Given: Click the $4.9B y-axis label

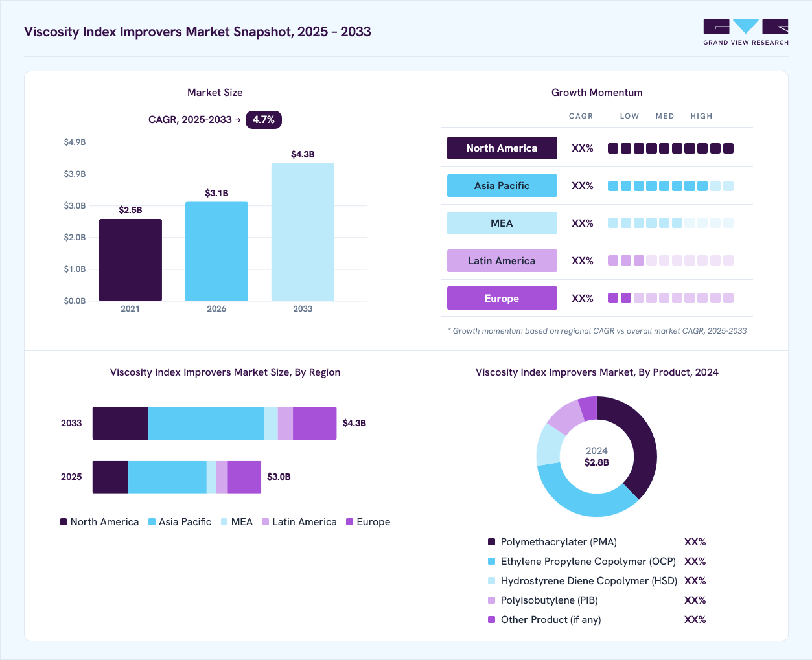Looking at the screenshot, I should pos(75,142).
